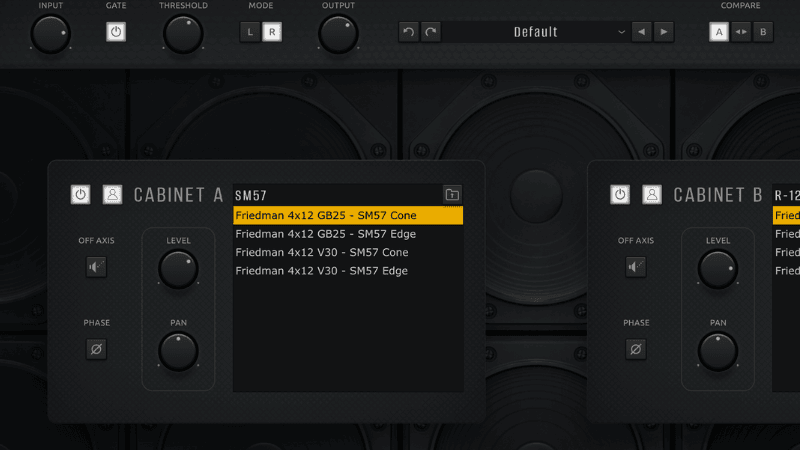Disable Cabinet A power switch
Screen dimensions: 800x450
(80, 194)
